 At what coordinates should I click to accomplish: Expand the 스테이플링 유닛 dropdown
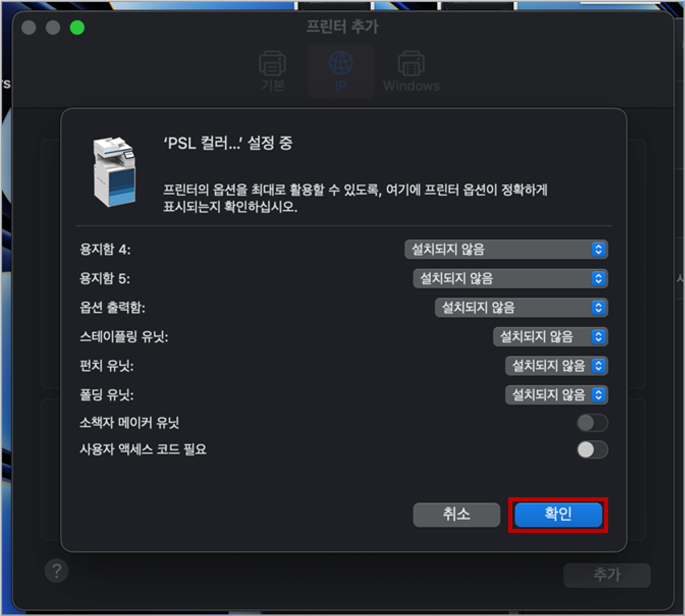pyautogui.click(x=551, y=336)
